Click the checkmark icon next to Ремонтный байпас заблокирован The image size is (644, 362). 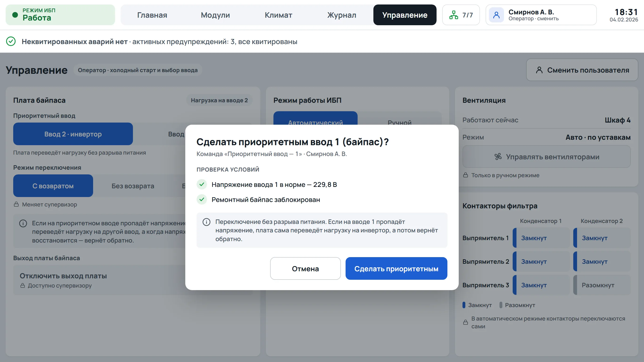(x=202, y=199)
